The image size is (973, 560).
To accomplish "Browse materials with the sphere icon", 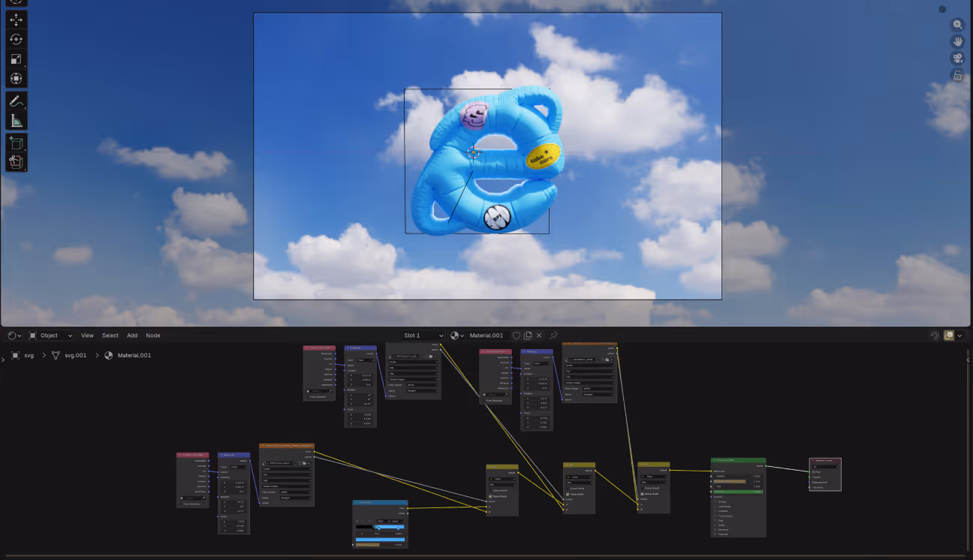I will pos(456,336).
